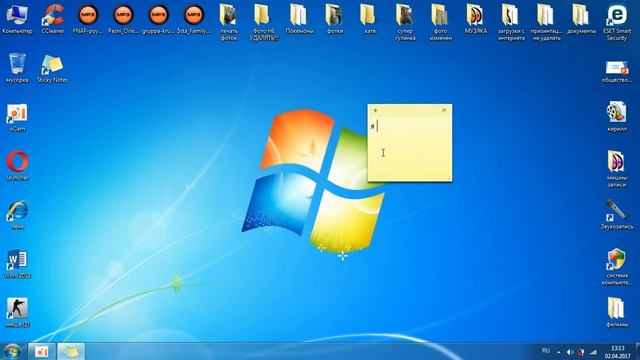Delete the sticky note with its X button
This screenshot has height=360, width=640.
(x=444, y=110)
